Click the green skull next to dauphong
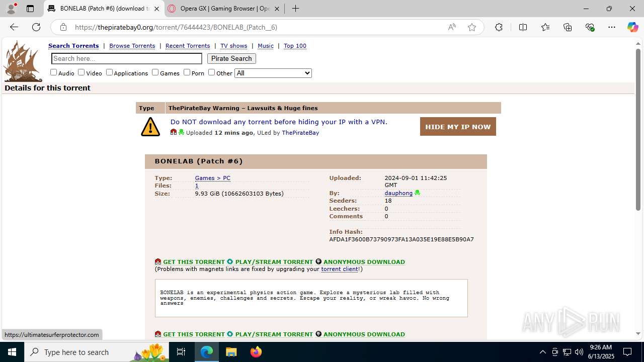644x362 pixels. (x=417, y=193)
